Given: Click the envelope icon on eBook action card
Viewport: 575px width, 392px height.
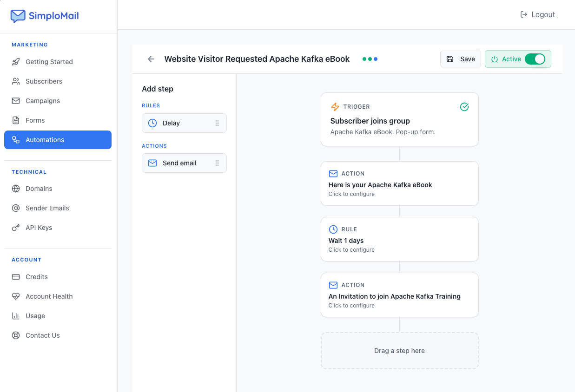Looking at the screenshot, I should (333, 174).
